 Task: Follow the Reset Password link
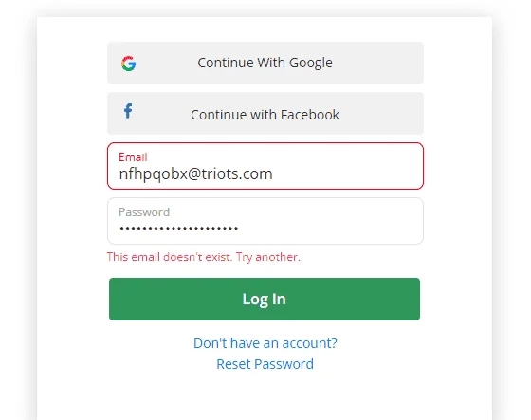click(x=265, y=364)
